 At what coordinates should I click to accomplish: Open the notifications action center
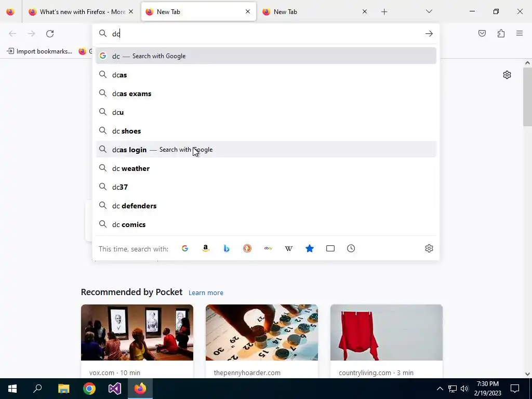(x=515, y=389)
